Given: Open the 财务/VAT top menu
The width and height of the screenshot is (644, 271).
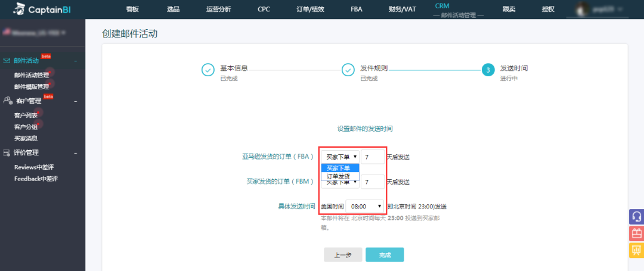Looking at the screenshot, I should click(x=402, y=9).
